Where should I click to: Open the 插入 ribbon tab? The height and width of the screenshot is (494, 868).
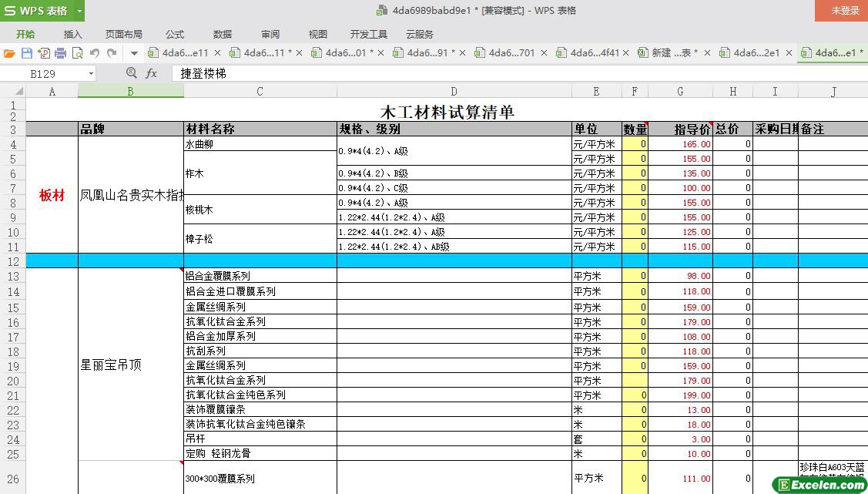coord(73,34)
